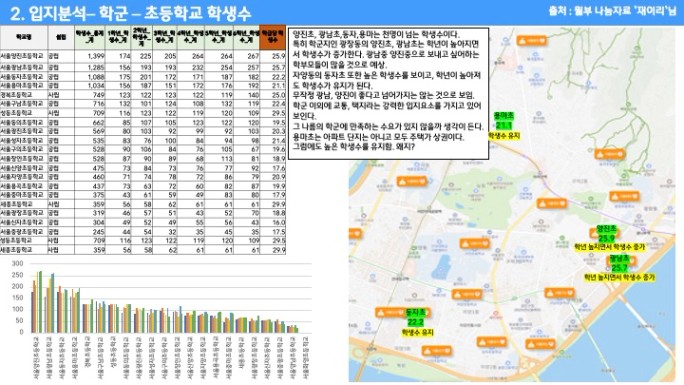Select the '설립' column header in table
The height and width of the screenshot is (385, 684).
tap(61, 37)
